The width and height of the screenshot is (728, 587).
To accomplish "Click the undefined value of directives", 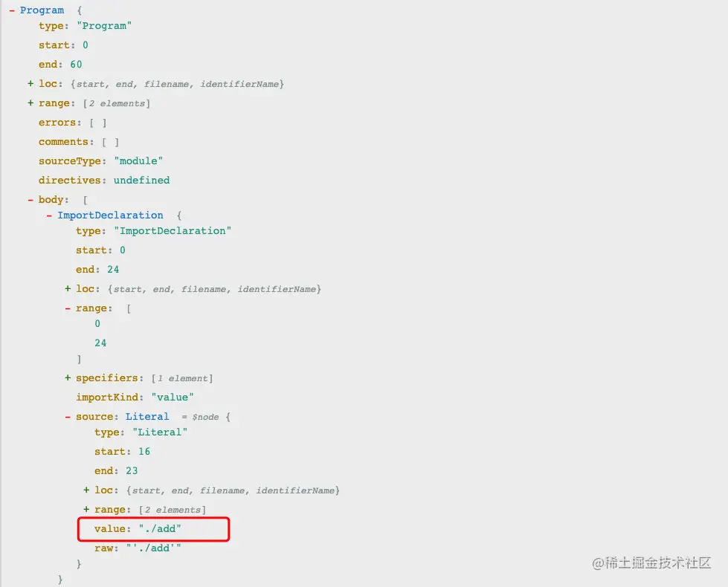I will tap(141, 181).
